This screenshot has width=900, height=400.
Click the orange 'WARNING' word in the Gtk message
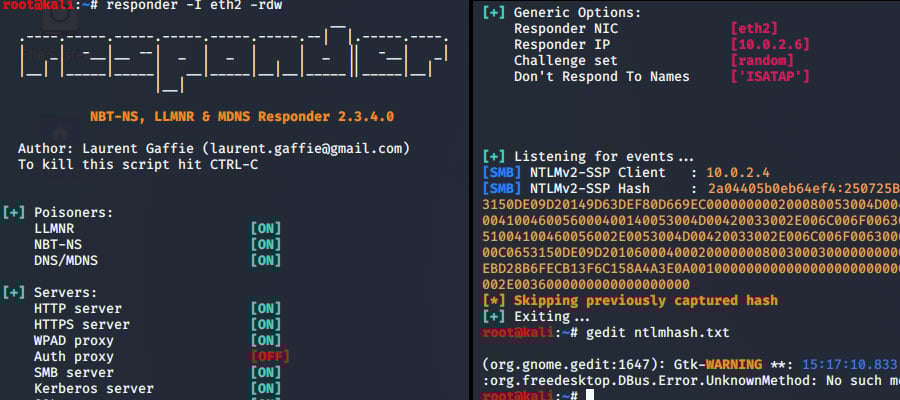click(x=734, y=364)
